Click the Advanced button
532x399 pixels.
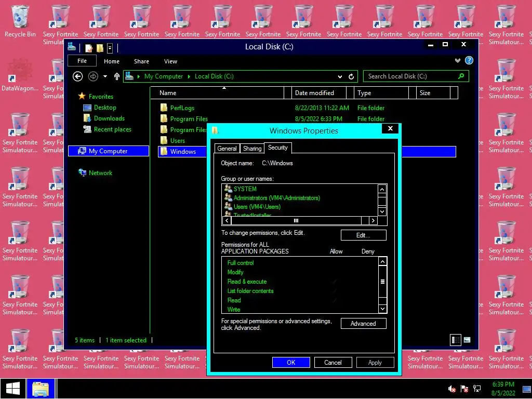(x=363, y=323)
